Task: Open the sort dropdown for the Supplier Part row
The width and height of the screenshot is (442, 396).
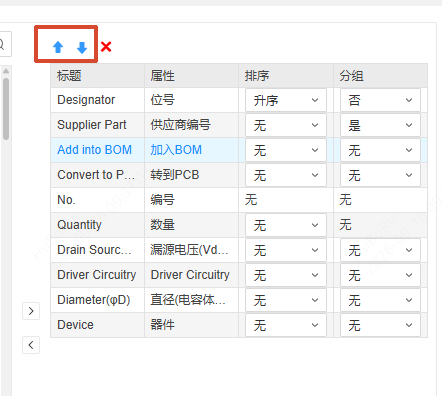Action: click(x=286, y=125)
